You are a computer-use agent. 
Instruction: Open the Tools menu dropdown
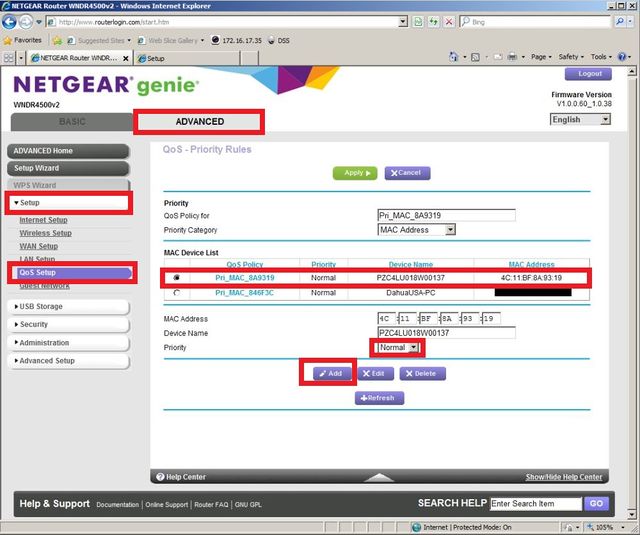tap(601, 57)
